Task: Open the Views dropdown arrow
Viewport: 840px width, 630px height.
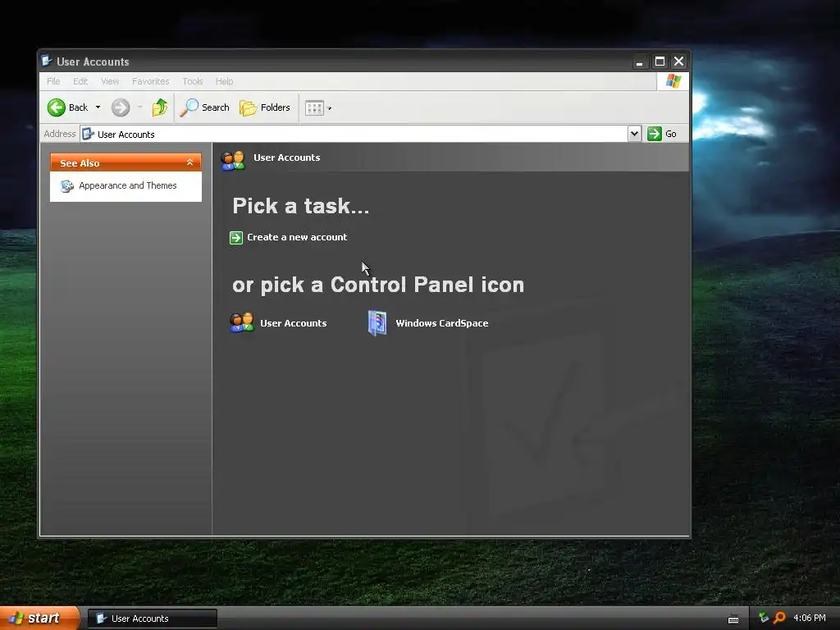Action: click(x=330, y=109)
